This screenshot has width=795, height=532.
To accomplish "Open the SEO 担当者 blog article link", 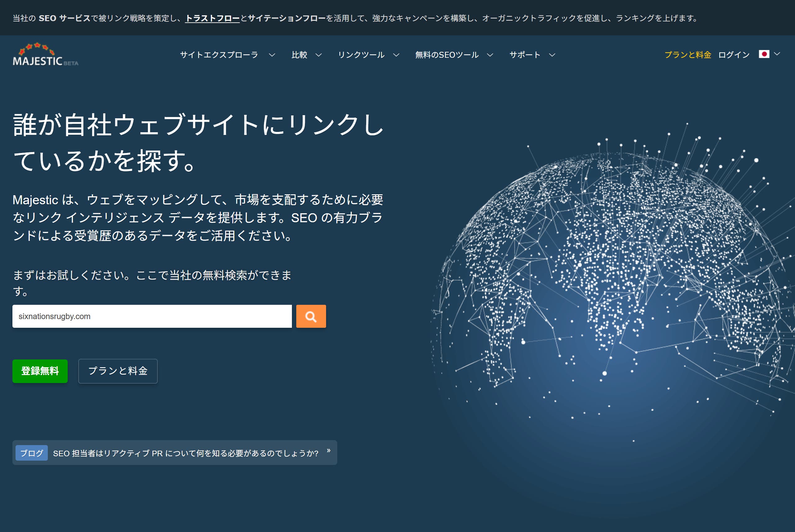I will (186, 453).
